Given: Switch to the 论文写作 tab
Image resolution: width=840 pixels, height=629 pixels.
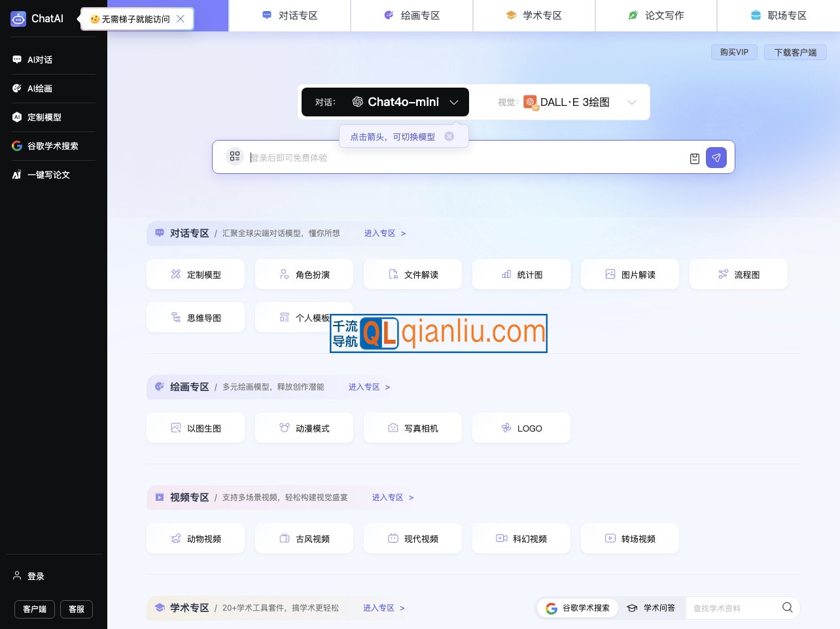Looking at the screenshot, I should pyautogui.click(x=656, y=15).
